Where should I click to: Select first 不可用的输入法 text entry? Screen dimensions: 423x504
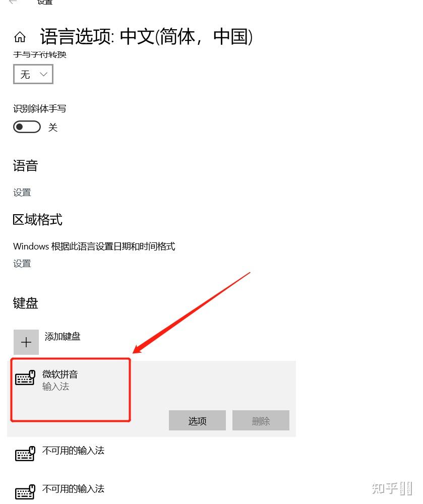[73, 451]
